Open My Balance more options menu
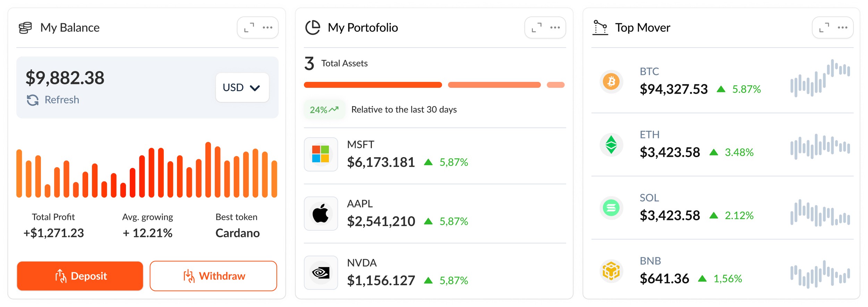The width and height of the screenshot is (868, 307). click(267, 27)
